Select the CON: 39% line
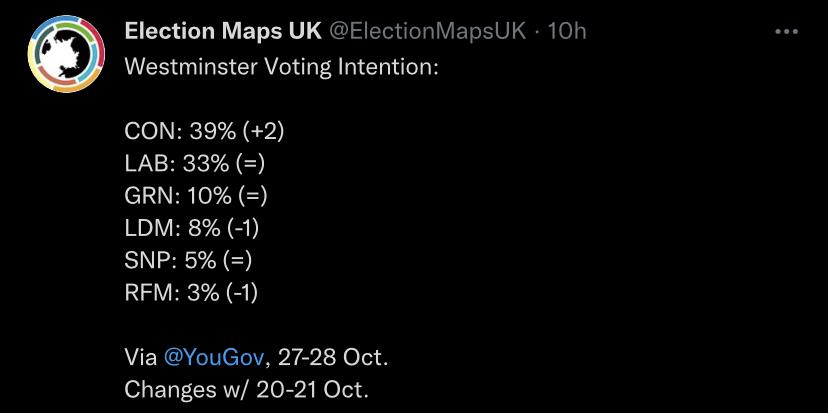Screen dimensions: 828x413 click(x=204, y=132)
